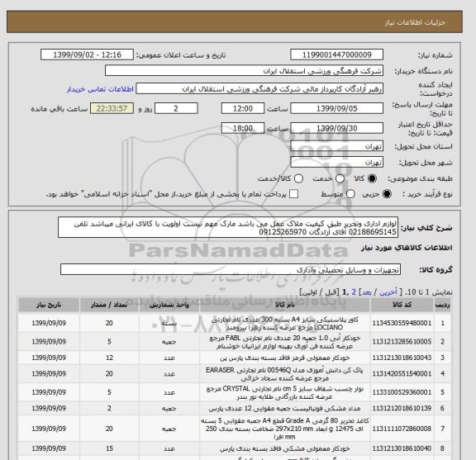
Task: Click the جزئیات اطلاعات نیاز page title
Action: (x=415, y=23)
